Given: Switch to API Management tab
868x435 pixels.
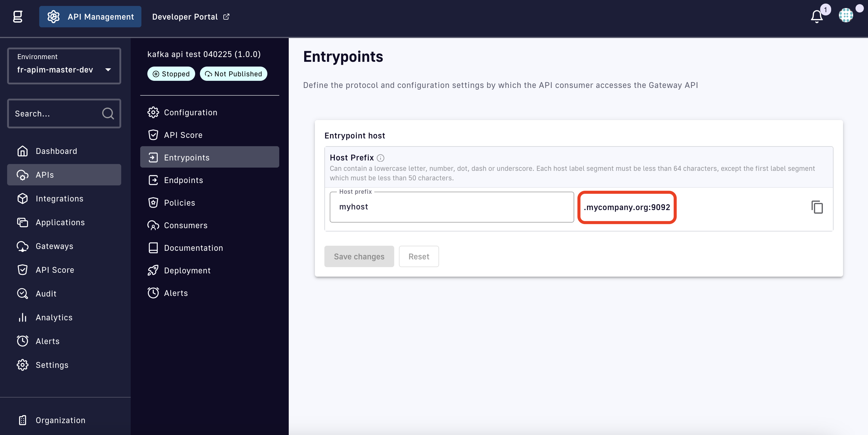Looking at the screenshot, I should (x=90, y=17).
